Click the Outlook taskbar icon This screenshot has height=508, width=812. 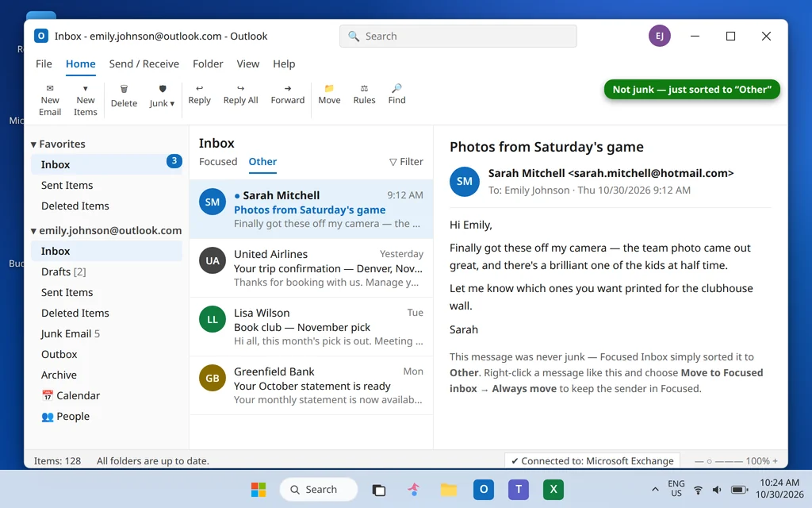pyautogui.click(x=483, y=489)
